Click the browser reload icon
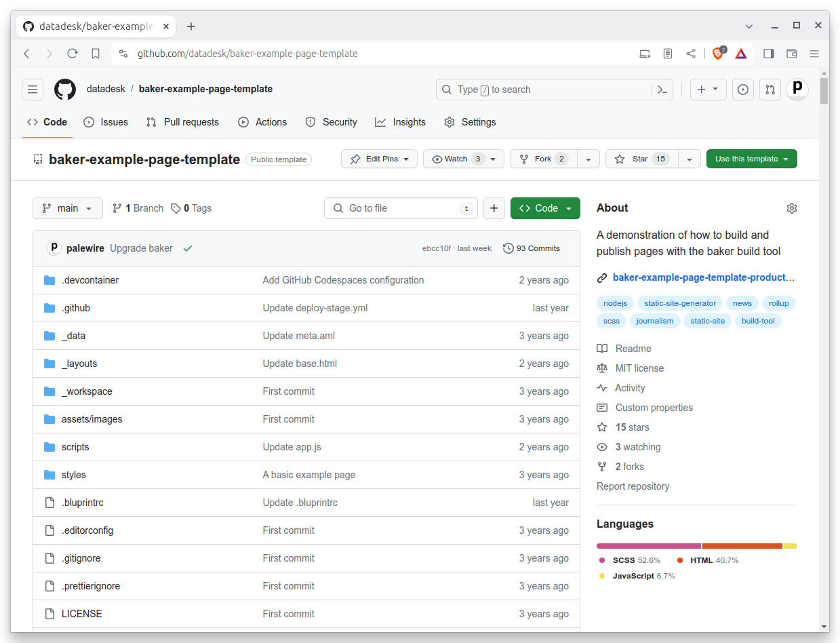Image resolution: width=840 pixels, height=643 pixels. click(72, 54)
